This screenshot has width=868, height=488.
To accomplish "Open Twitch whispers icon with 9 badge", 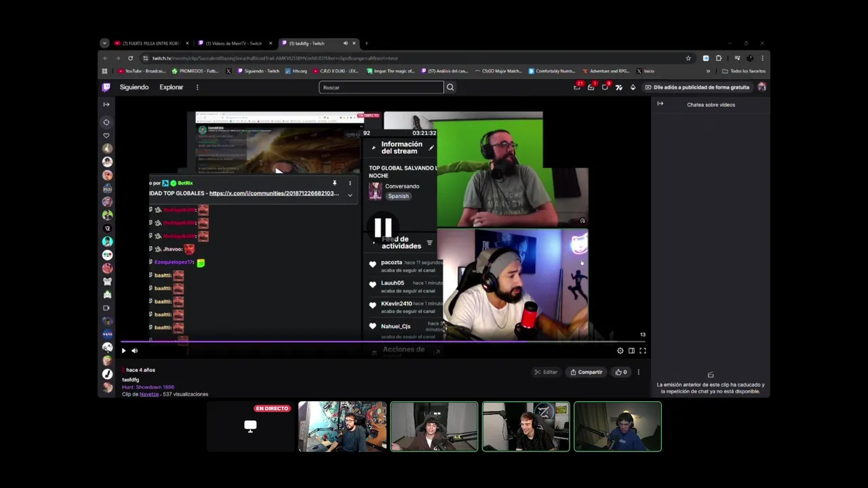I will coord(605,87).
